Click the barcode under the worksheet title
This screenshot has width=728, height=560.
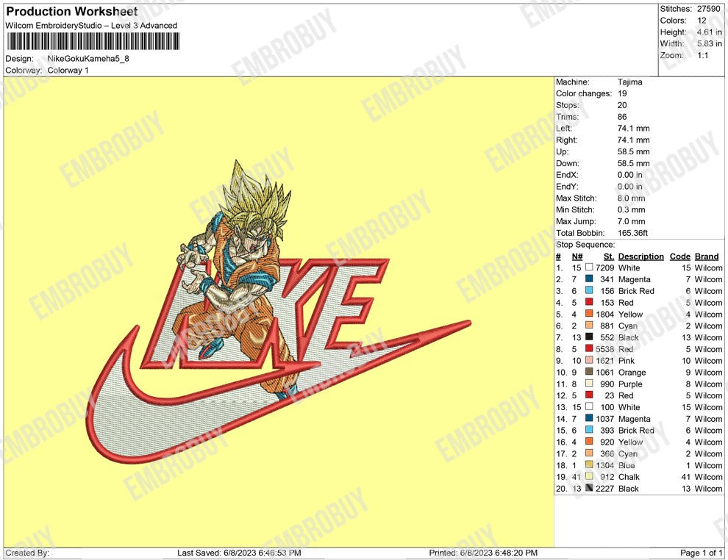(93, 41)
